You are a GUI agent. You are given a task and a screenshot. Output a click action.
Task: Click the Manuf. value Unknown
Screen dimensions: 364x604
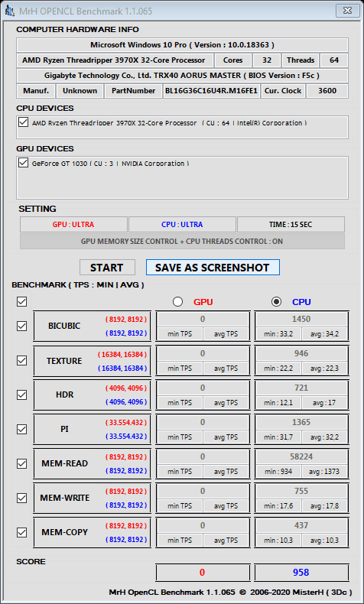(80, 91)
